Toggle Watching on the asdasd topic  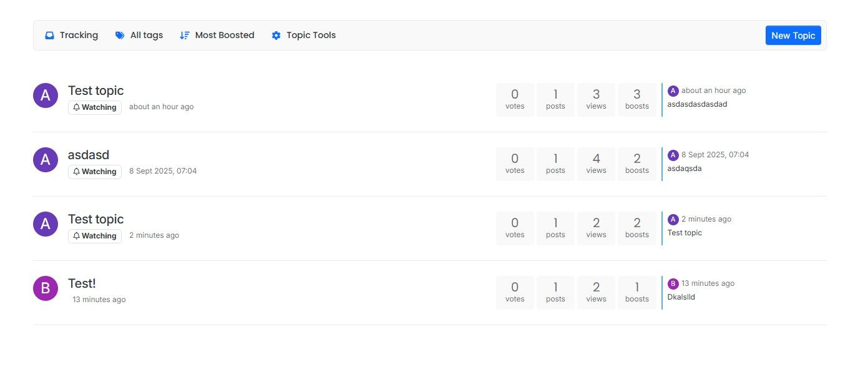(x=95, y=172)
